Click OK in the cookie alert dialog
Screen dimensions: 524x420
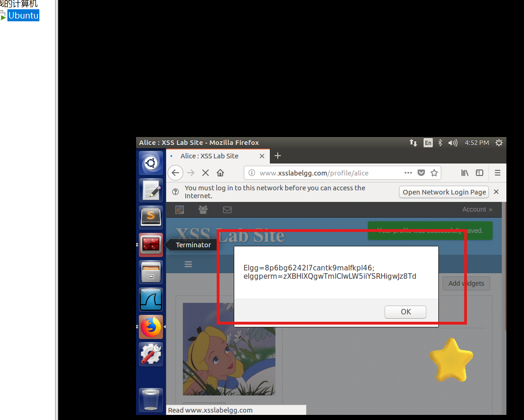point(405,312)
